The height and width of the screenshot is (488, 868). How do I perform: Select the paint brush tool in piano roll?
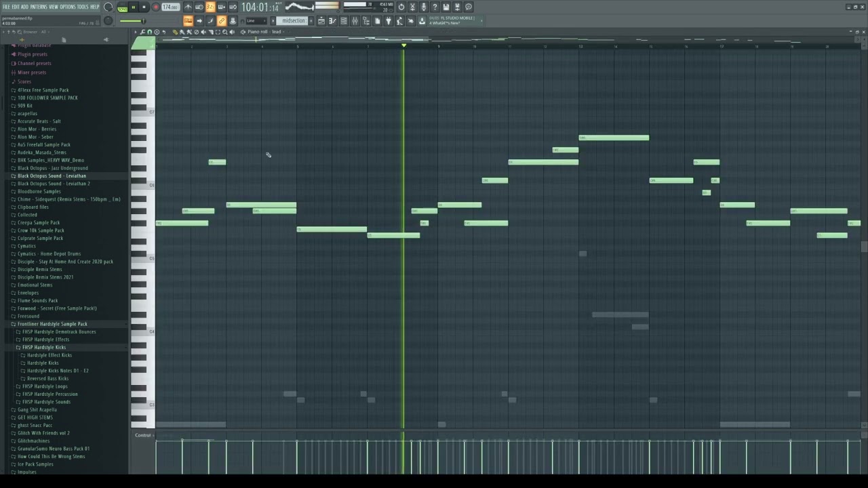pos(182,32)
